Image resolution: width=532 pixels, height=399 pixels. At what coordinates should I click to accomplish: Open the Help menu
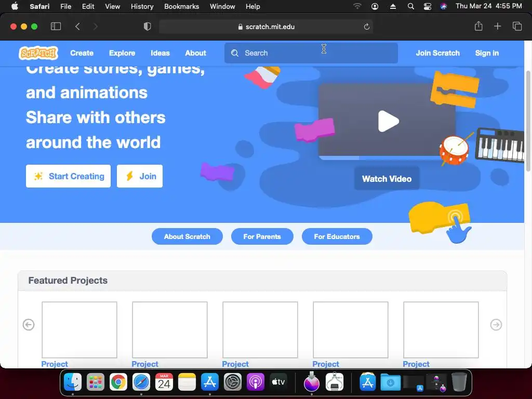pos(253,6)
